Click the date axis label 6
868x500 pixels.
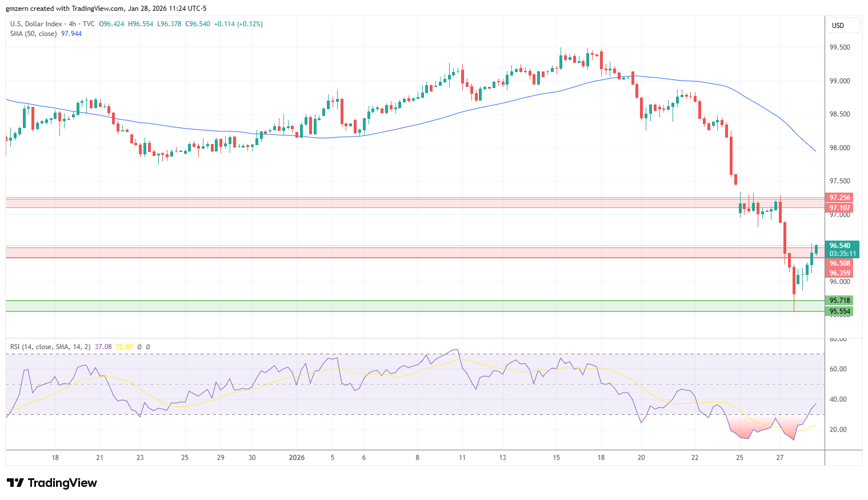point(364,458)
